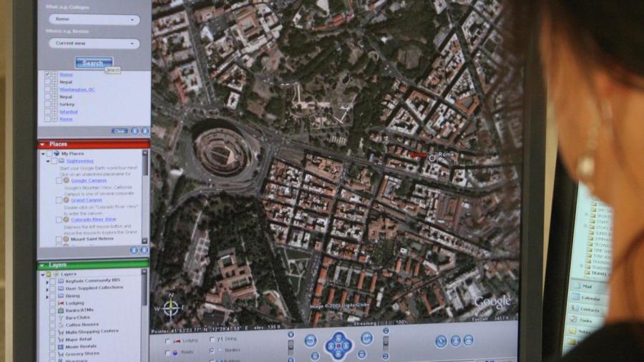The width and height of the screenshot is (644, 362).
Task: Click the Grocery Stores cart icon
Action: (61, 354)
